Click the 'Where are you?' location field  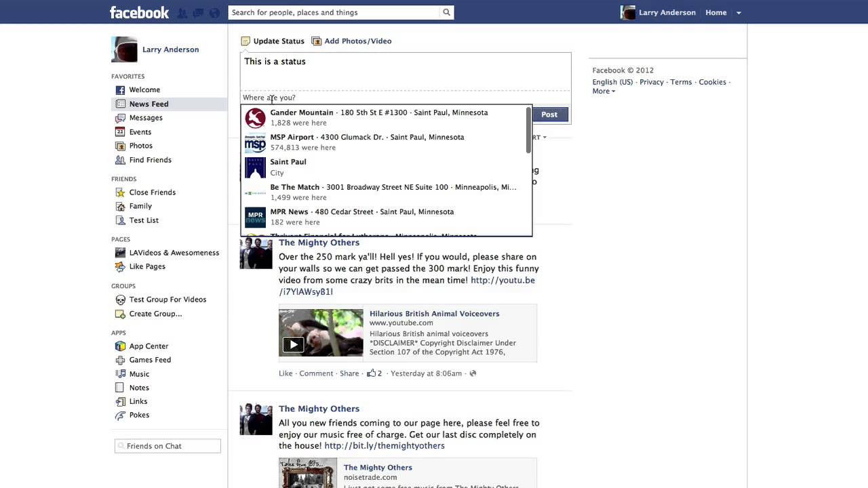406,98
